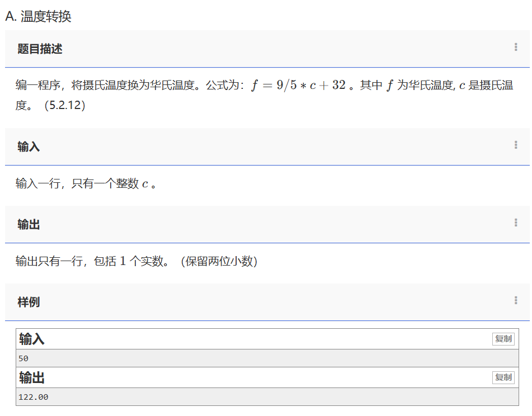Click the 输出 label in the sample box
The width and height of the screenshot is (532, 416).
(32, 378)
